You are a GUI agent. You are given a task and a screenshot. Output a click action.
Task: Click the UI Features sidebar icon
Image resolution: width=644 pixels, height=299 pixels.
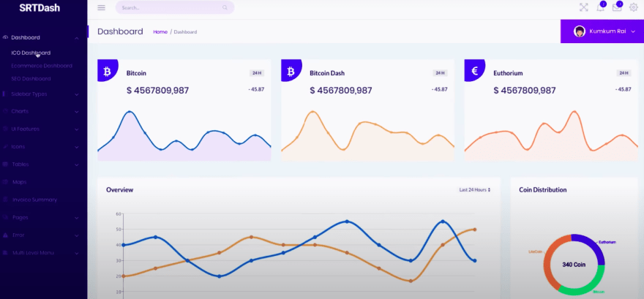pyautogui.click(x=5, y=129)
